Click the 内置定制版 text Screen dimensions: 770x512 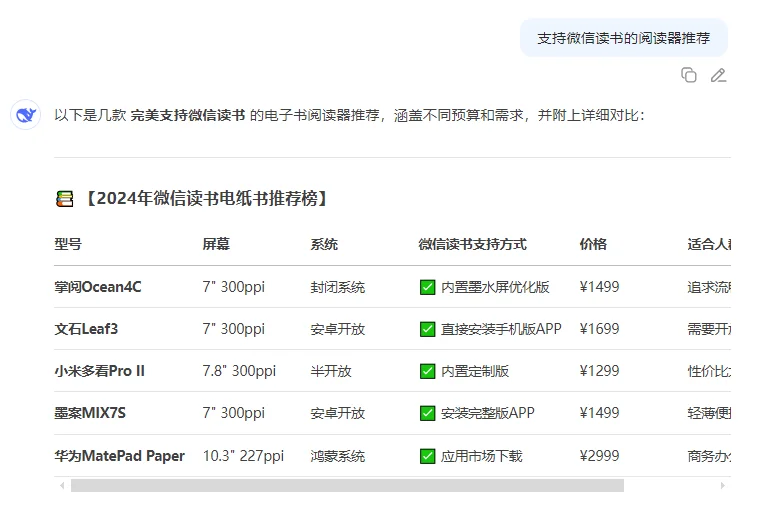[x=475, y=371]
